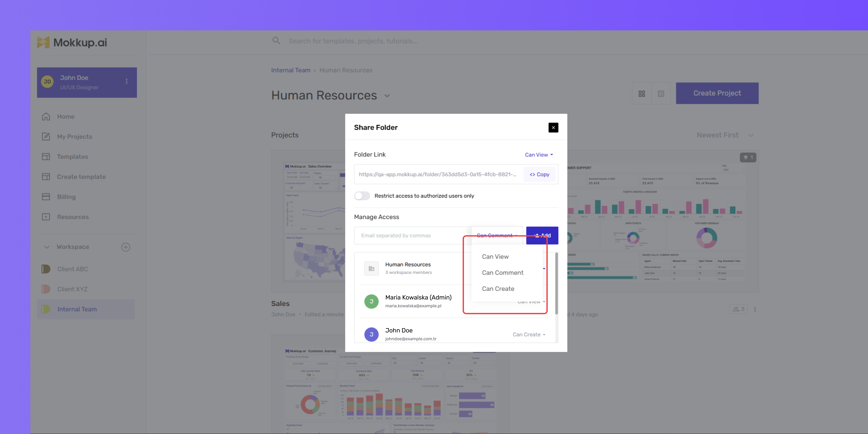Toggle Restrict access to authorized users only
Image resolution: width=868 pixels, height=434 pixels.
tap(362, 196)
